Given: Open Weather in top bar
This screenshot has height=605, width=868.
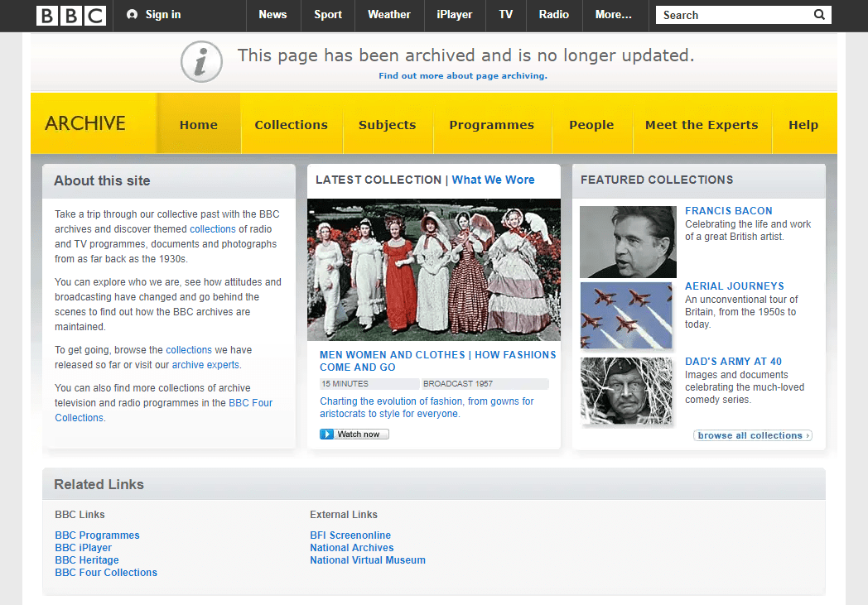Looking at the screenshot, I should click(x=389, y=14).
